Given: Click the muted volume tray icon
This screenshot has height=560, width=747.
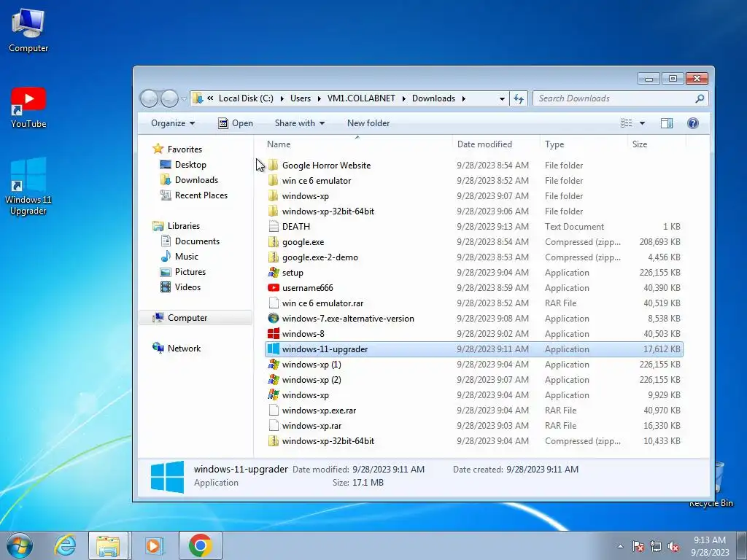Looking at the screenshot, I should click(x=673, y=546).
